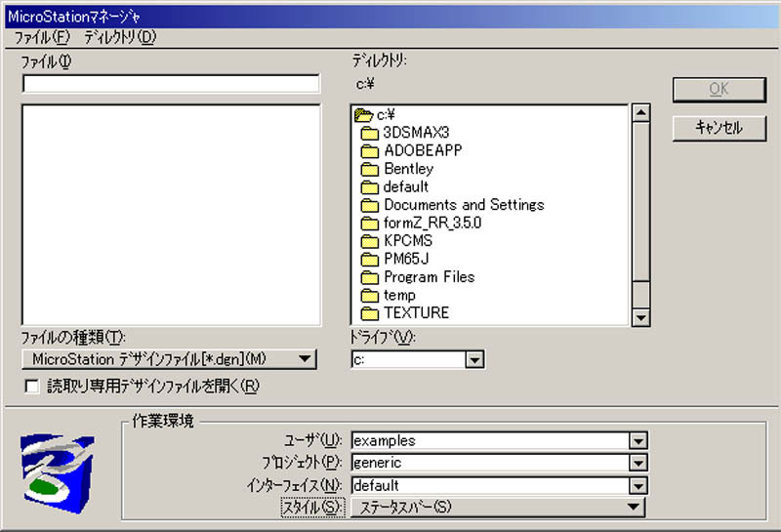Select the open c:¥ folder icon
Image resolution: width=781 pixels, height=532 pixels.
click(x=363, y=115)
